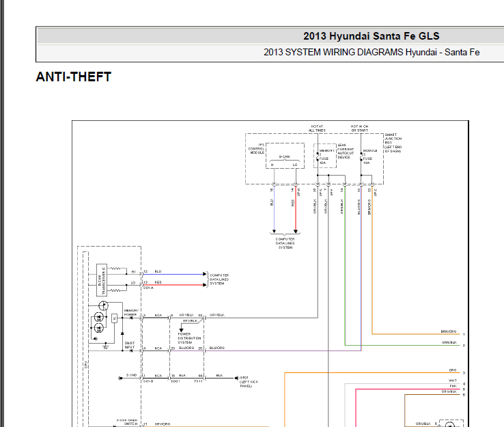This screenshot has width=504, height=427.
Task: Click the 'HOT AT ALL TIMES' label
Action: point(317,128)
